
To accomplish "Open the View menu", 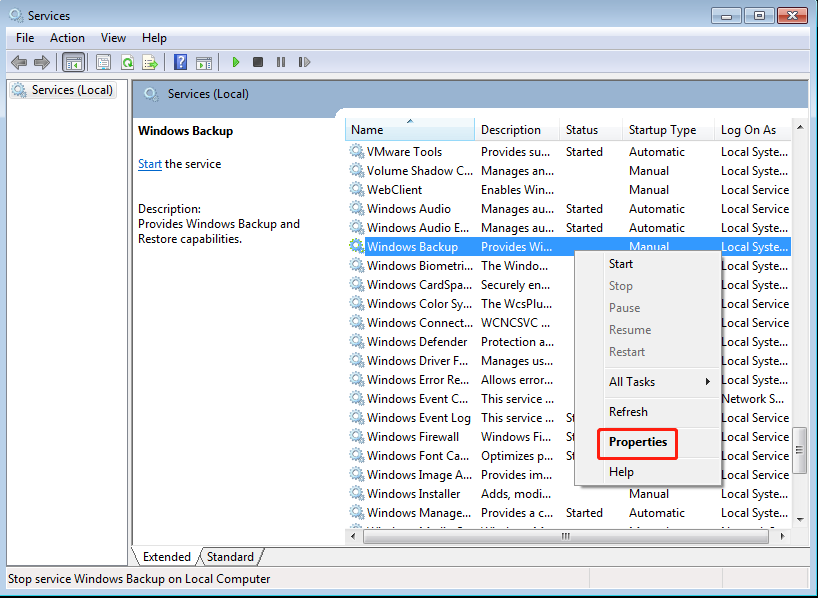I will [113, 38].
